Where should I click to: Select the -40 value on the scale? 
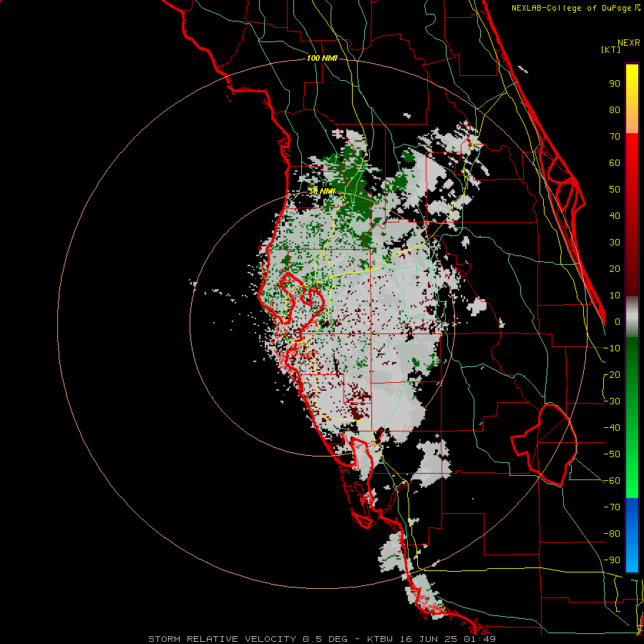612,428
